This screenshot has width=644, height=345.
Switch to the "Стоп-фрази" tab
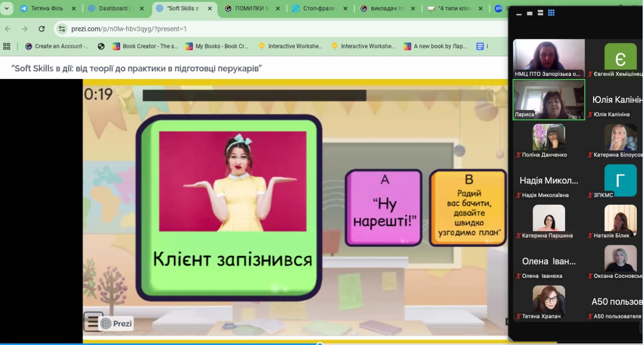(318, 8)
